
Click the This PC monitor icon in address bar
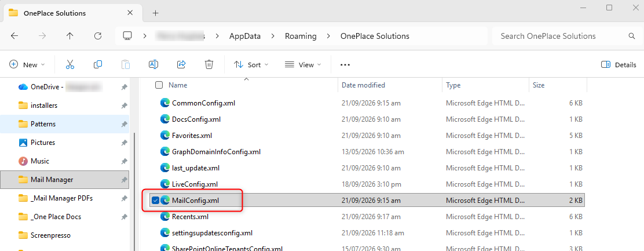pyautogui.click(x=127, y=36)
